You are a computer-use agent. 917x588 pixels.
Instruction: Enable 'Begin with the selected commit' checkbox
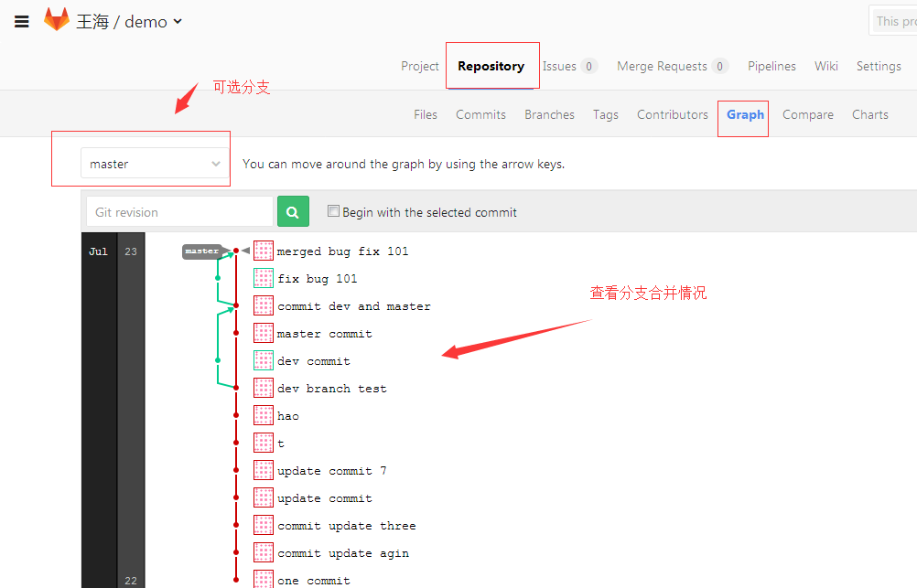click(333, 211)
